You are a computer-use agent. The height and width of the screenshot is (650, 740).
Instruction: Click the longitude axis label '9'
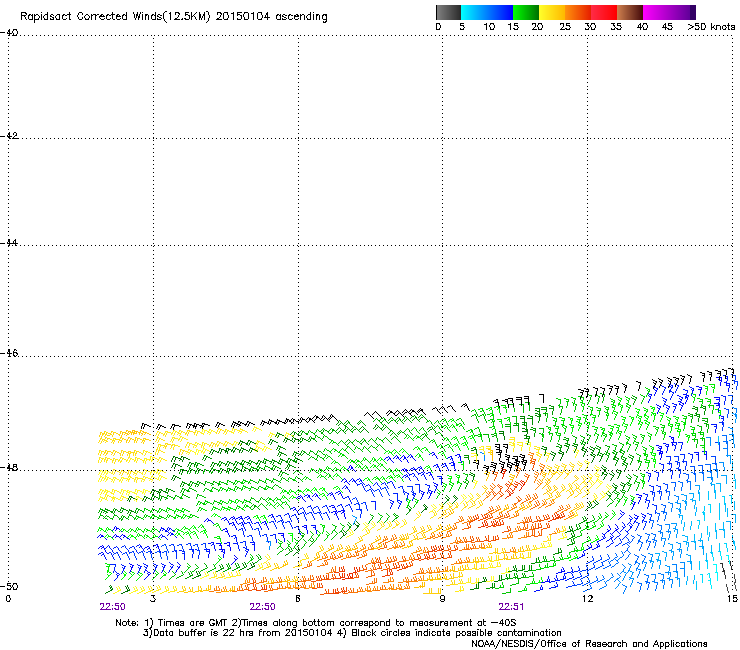(442, 599)
